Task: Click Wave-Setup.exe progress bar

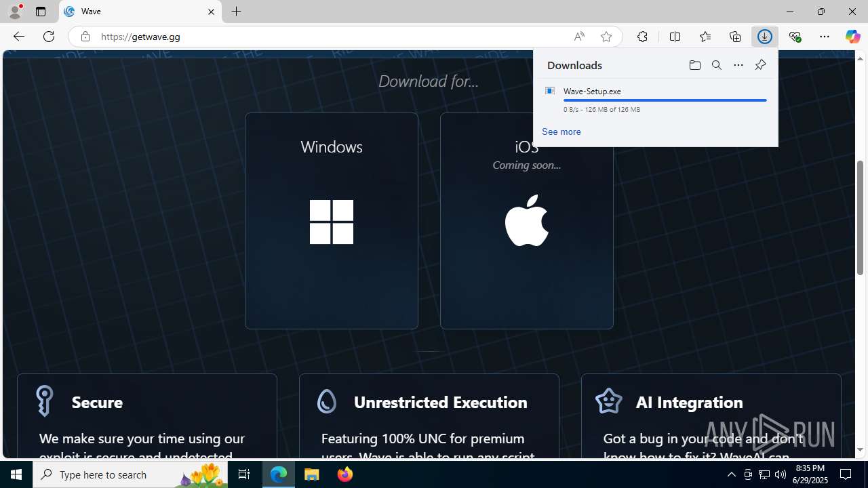Action: coord(665,100)
